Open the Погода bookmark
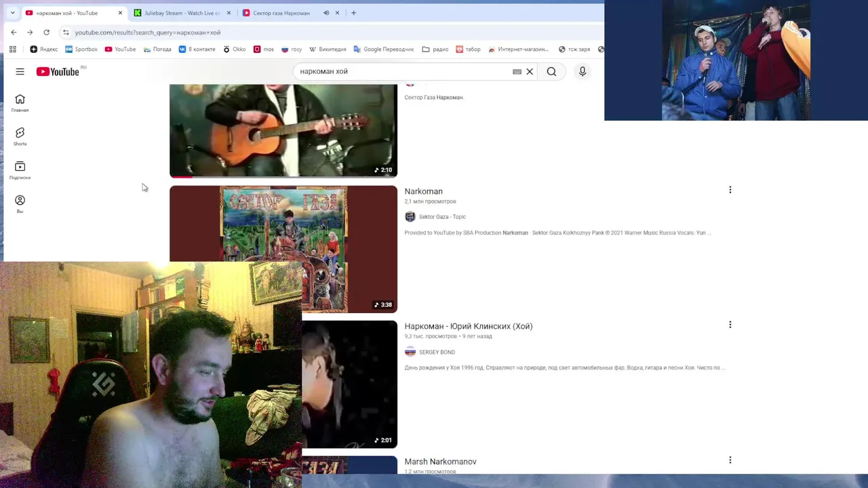 [x=157, y=49]
